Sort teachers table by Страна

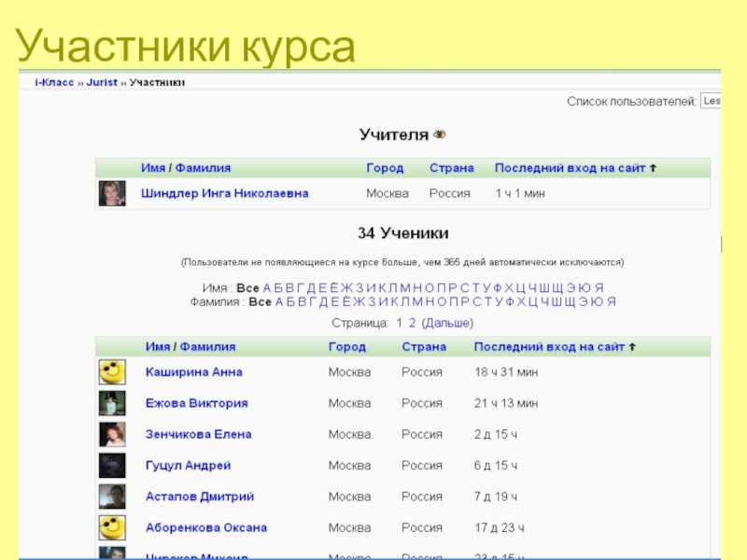point(452,168)
